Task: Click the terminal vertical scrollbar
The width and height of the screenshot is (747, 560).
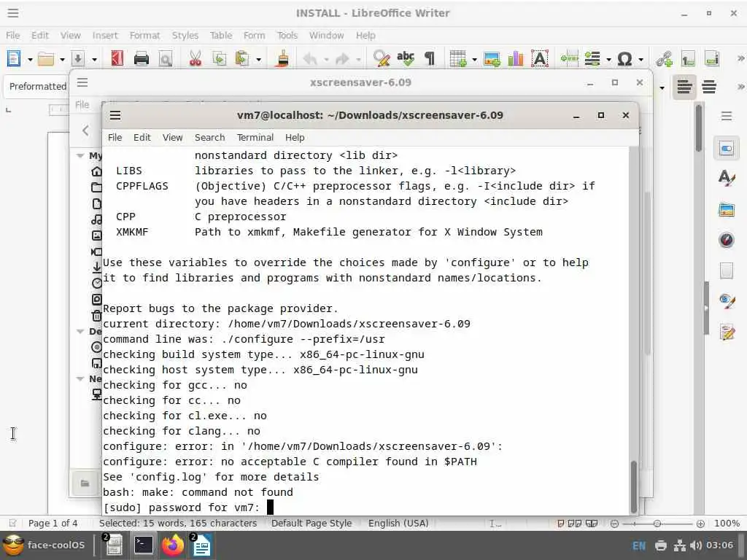Action: (634, 486)
